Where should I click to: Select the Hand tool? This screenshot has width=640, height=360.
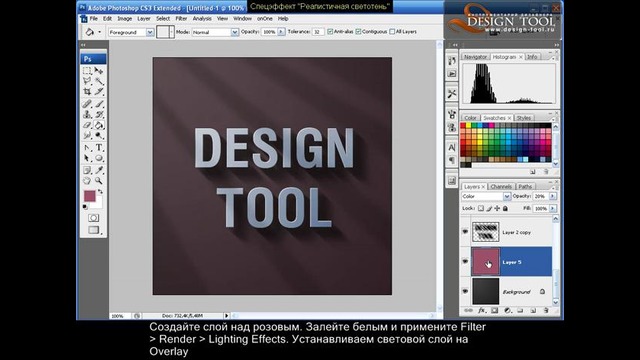pos(87,180)
